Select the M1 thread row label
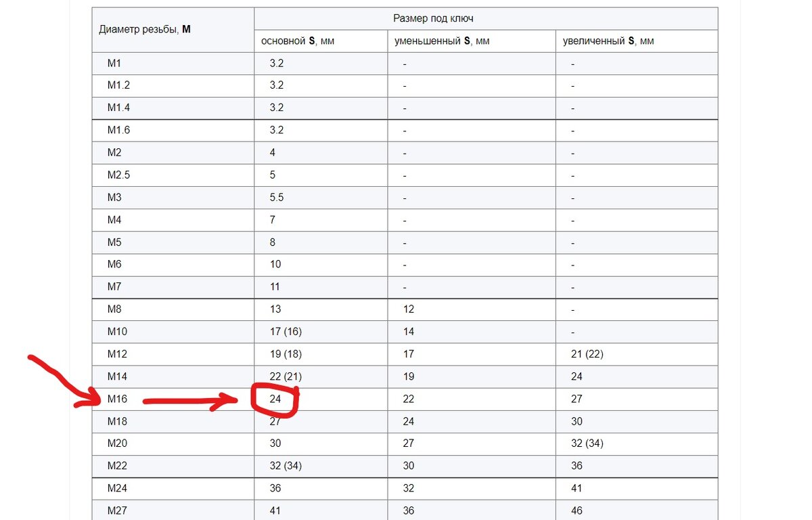812x520 pixels. (114, 64)
